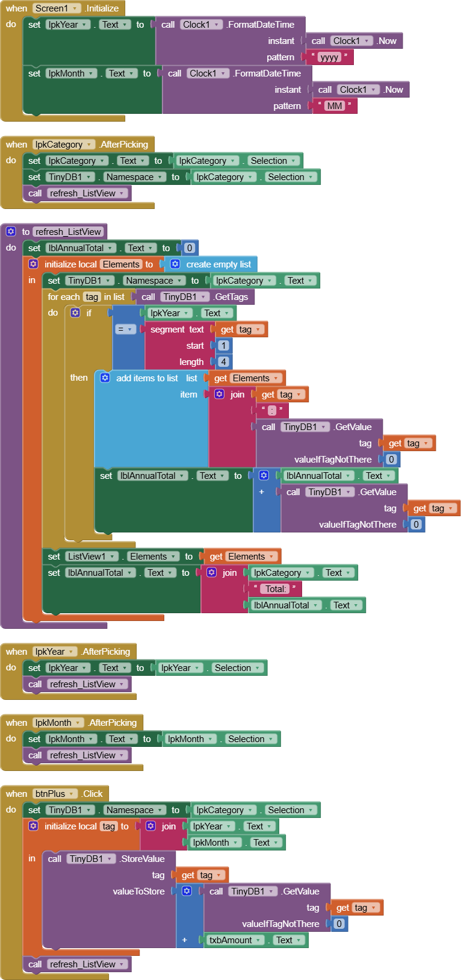
Task: Open the ListView1 Elements property dropdown
Action: 153,556
